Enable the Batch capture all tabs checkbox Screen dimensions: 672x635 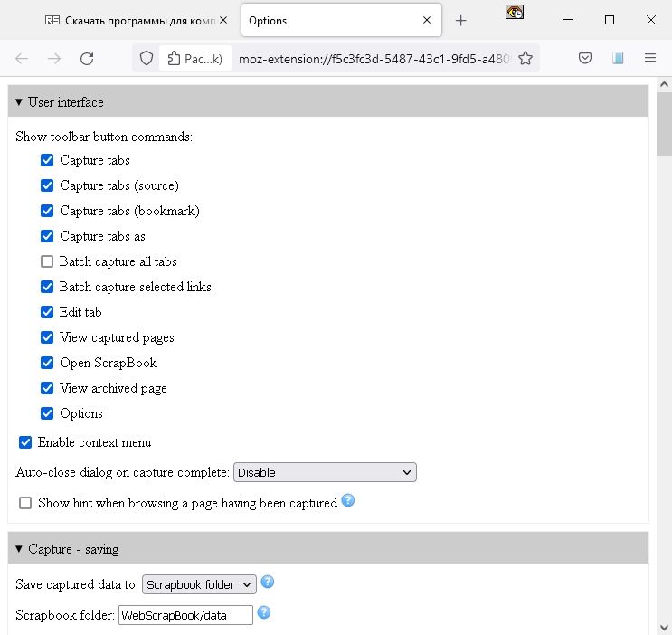[x=47, y=261]
